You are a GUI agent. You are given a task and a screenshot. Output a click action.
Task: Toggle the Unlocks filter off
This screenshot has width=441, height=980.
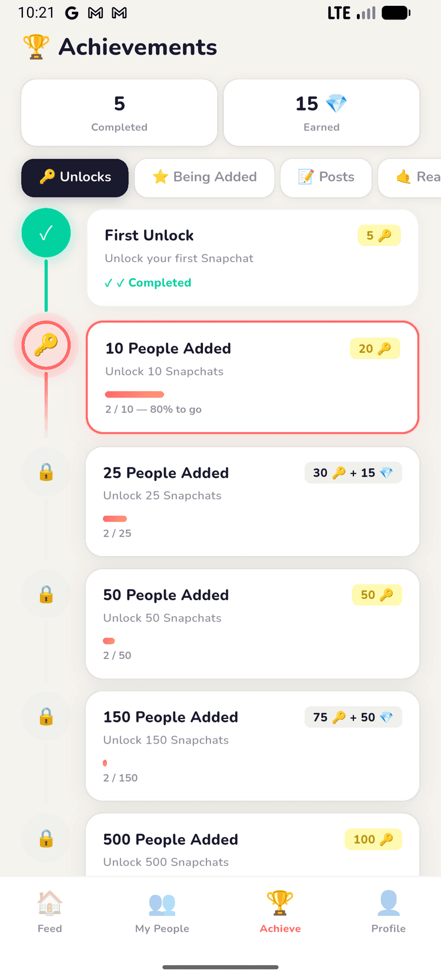click(75, 178)
